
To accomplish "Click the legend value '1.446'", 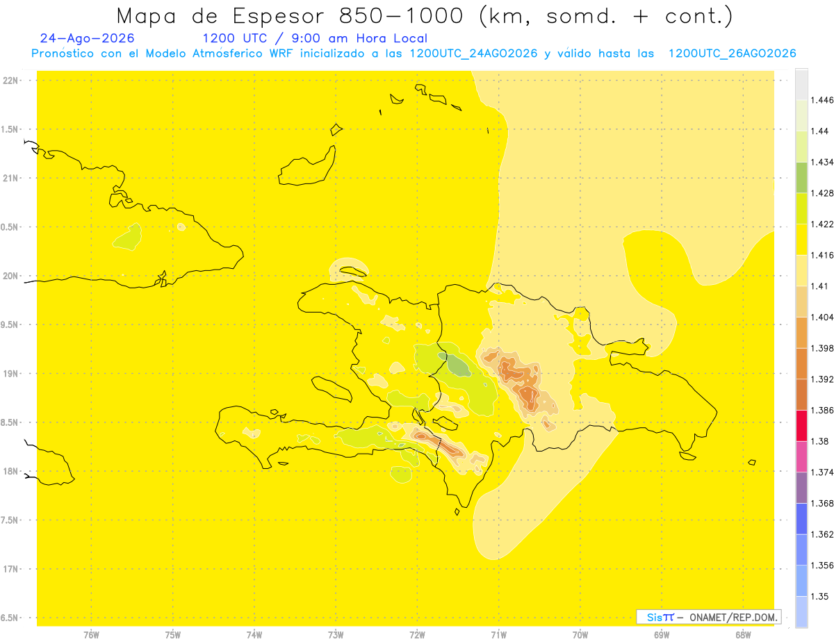I will click(822, 100).
